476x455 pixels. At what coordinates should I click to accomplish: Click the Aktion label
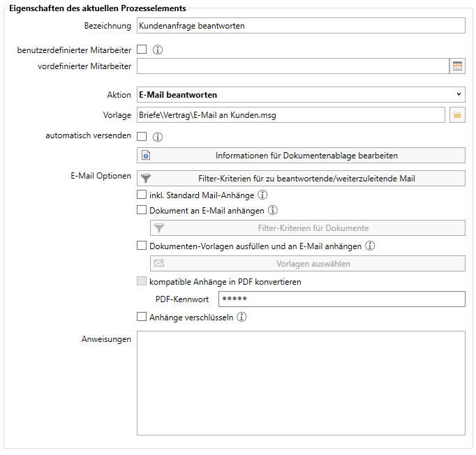click(119, 95)
